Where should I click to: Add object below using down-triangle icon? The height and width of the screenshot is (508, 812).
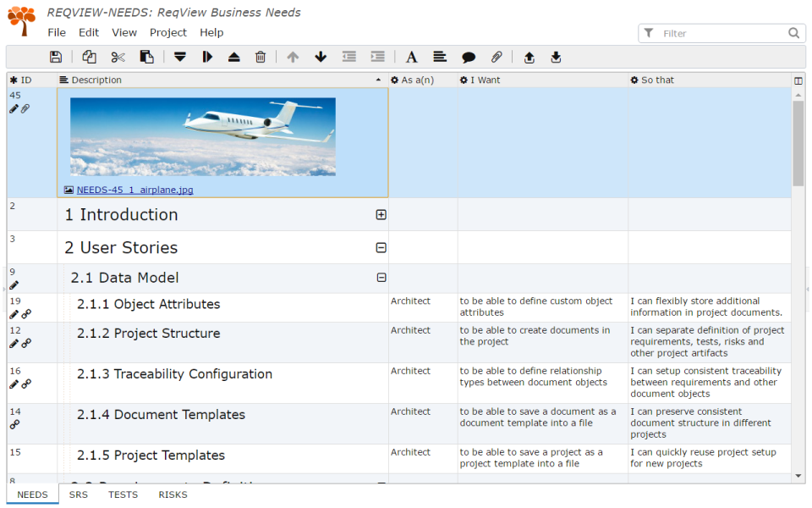179,57
